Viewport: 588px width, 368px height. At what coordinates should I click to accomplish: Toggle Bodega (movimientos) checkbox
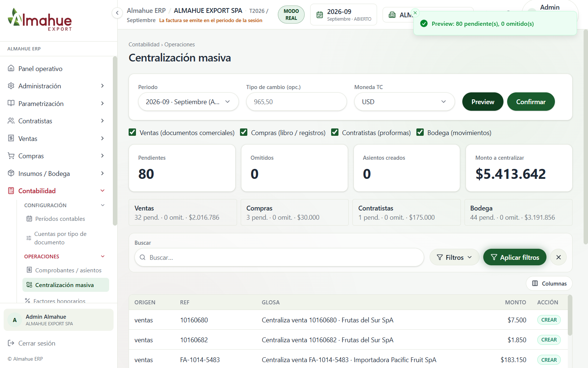tap(420, 132)
